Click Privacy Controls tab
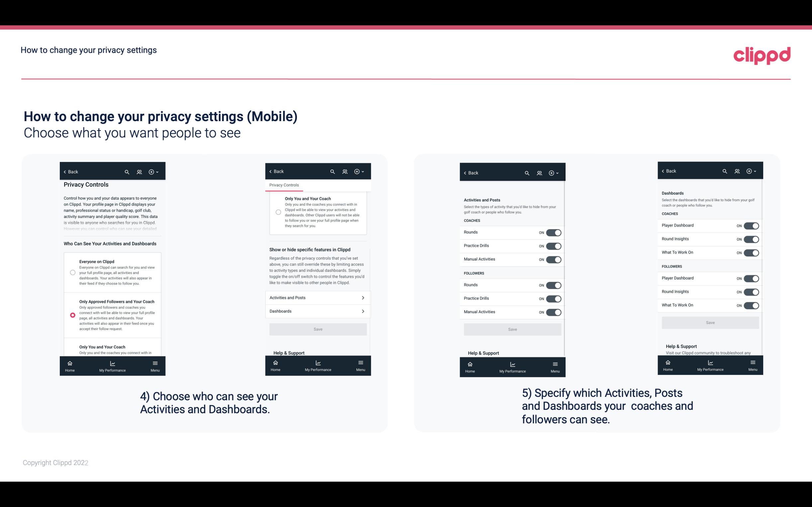This screenshot has height=507, width=812. [x=284, y=184]
